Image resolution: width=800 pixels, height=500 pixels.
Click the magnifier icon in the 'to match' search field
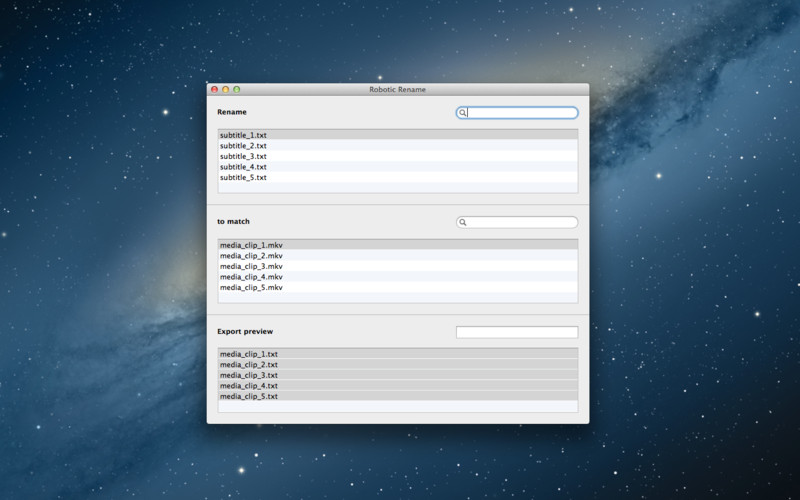pyautogui.click(x=463, y=222)
